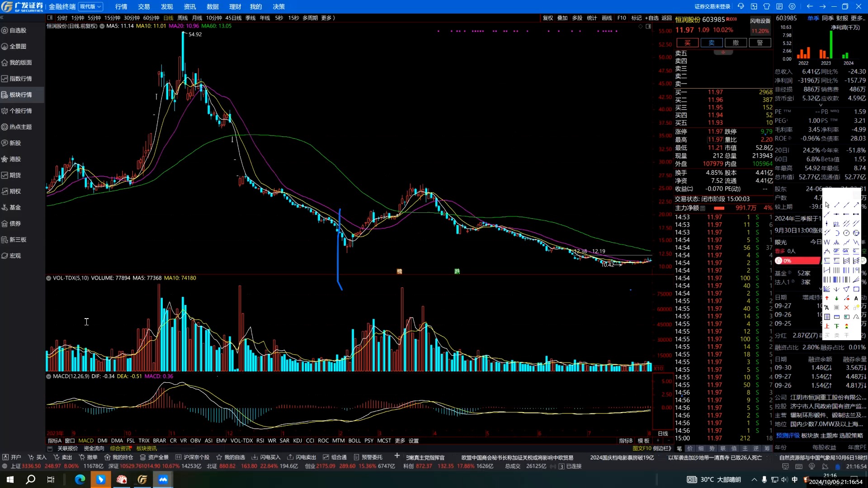Click the skin theme shirt icon

(767, 6)
